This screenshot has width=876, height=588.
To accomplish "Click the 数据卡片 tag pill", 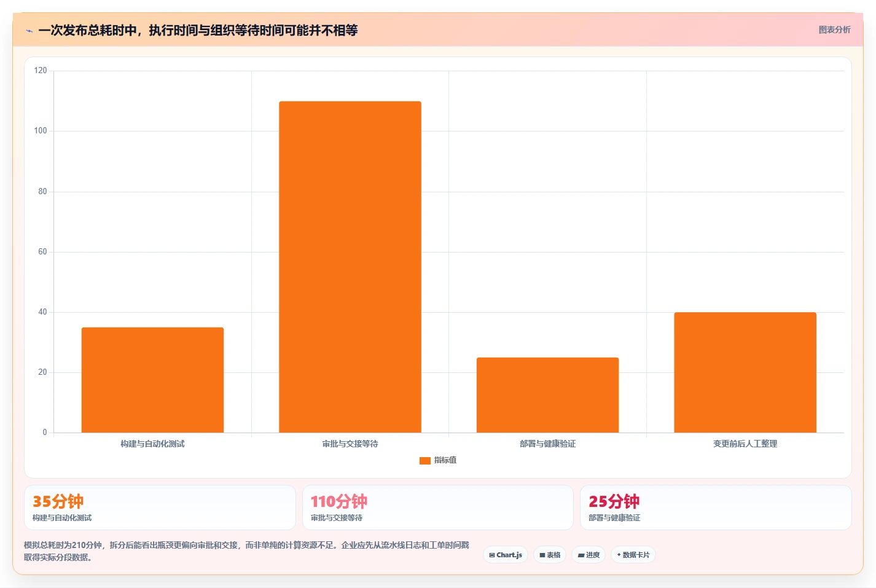I will point(633,555).
